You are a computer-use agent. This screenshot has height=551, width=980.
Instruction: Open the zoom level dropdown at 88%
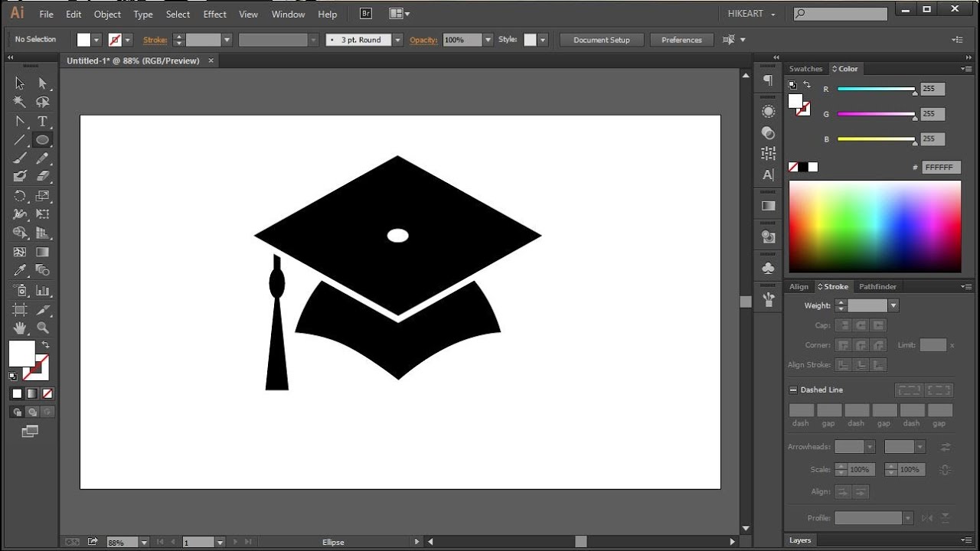point(143,543)
